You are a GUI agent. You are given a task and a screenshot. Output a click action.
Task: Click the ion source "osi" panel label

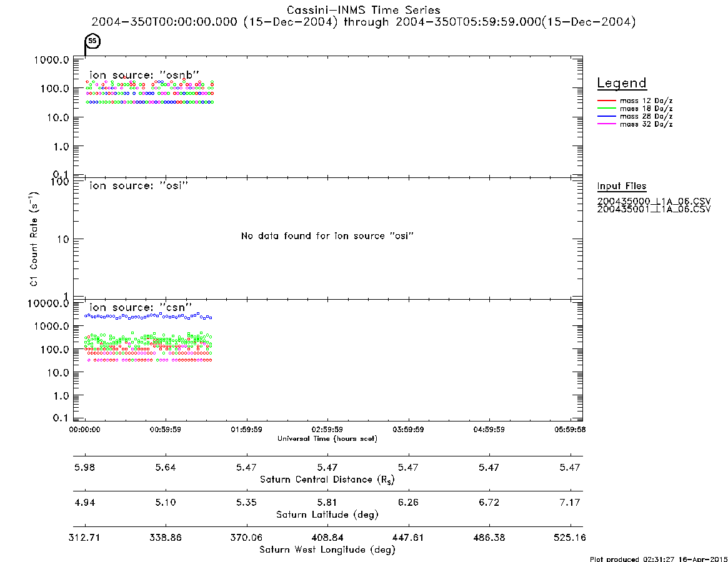coord(139,185)
